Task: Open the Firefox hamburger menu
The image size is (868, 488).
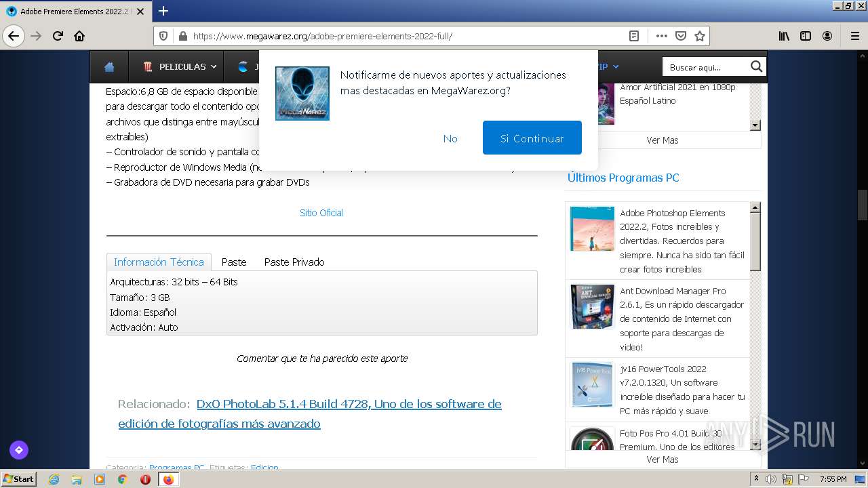Action: click(x=854, y=36)
